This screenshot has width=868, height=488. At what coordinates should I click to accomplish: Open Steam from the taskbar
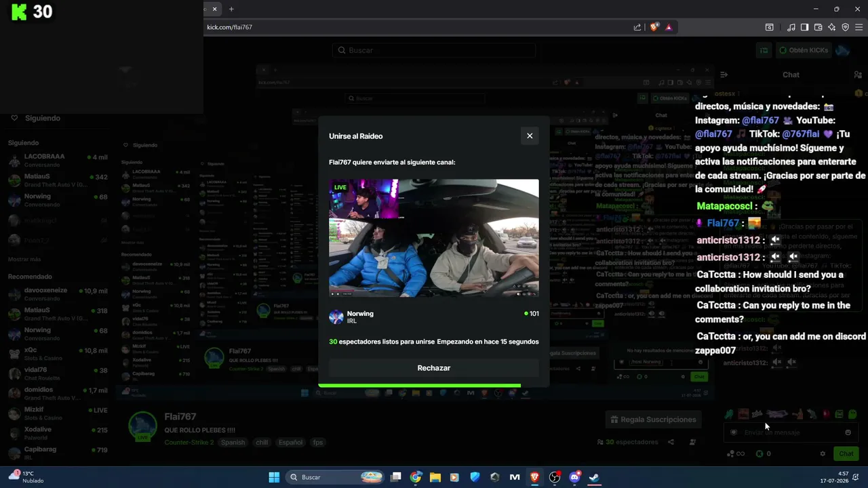point(593,477)
